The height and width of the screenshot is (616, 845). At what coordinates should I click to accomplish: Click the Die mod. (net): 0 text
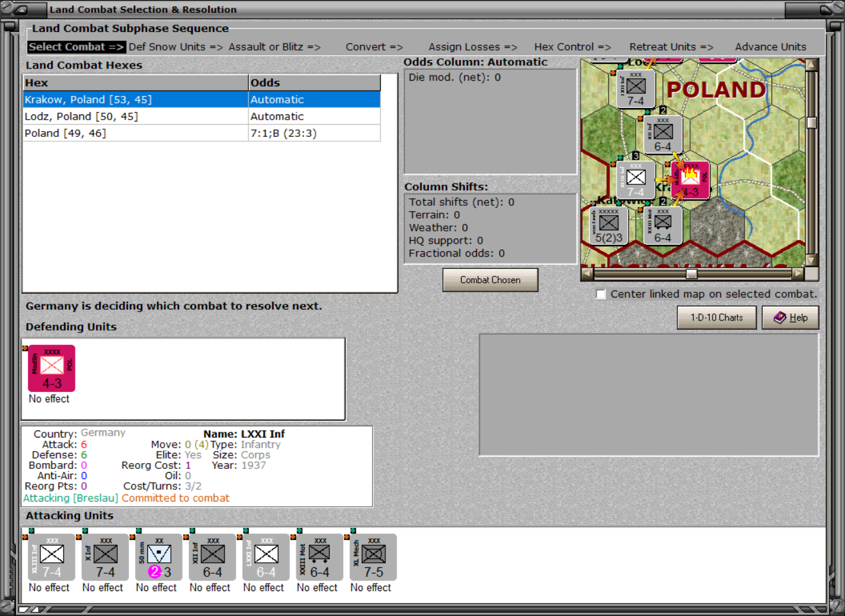tap(455, 77)
